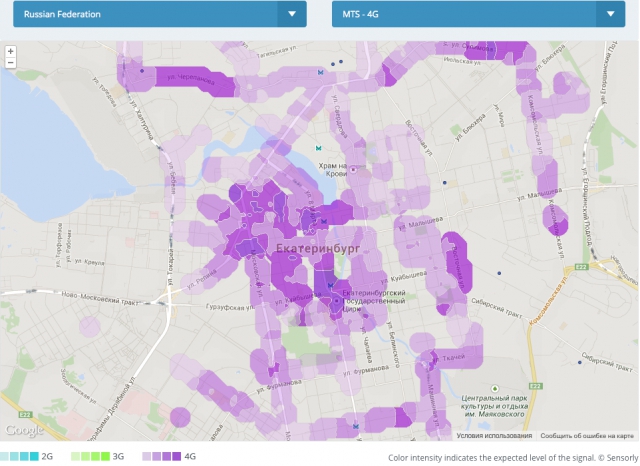The image size is (640, 466).
Task: Click the Тагильская ул. street label
Action: coord(276,51)
